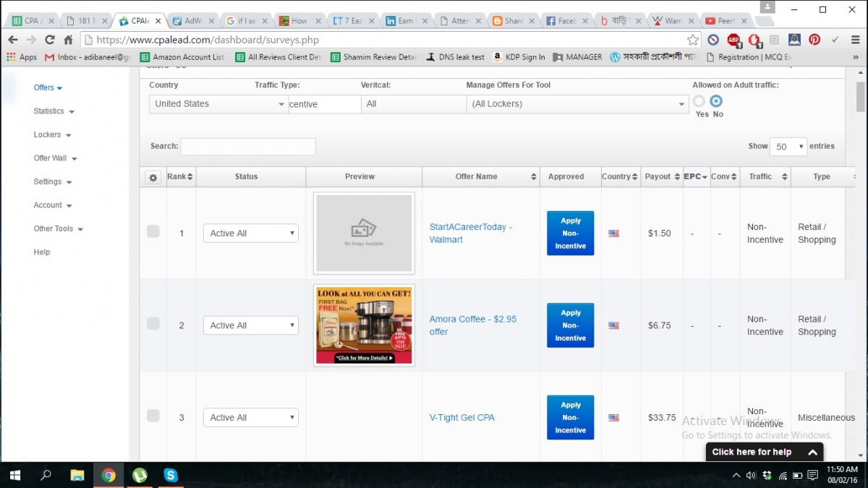Select the Yes adult traffic radio button
The width and height of the screenshot is (868, 488).
[x=699, y=101]
